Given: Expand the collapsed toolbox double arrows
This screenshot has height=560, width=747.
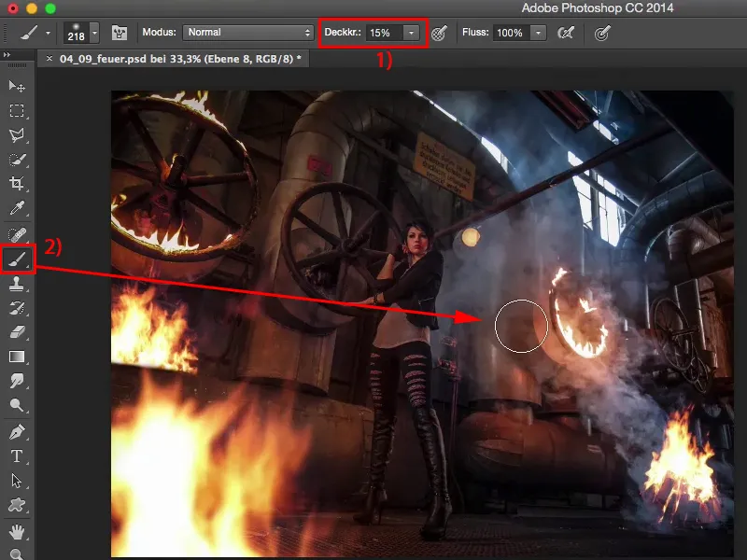Looking at the screenshot, I should (7, 55).
